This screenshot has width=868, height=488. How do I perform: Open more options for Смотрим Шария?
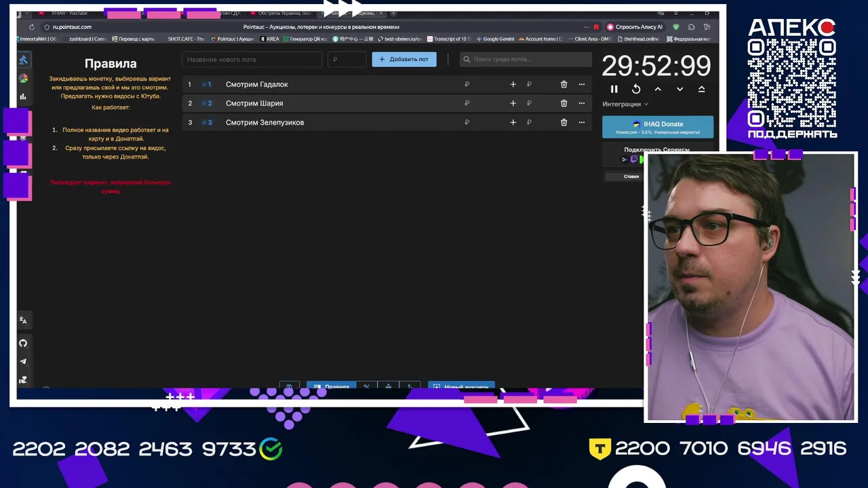pyautogui.click(x=581, y=103)
